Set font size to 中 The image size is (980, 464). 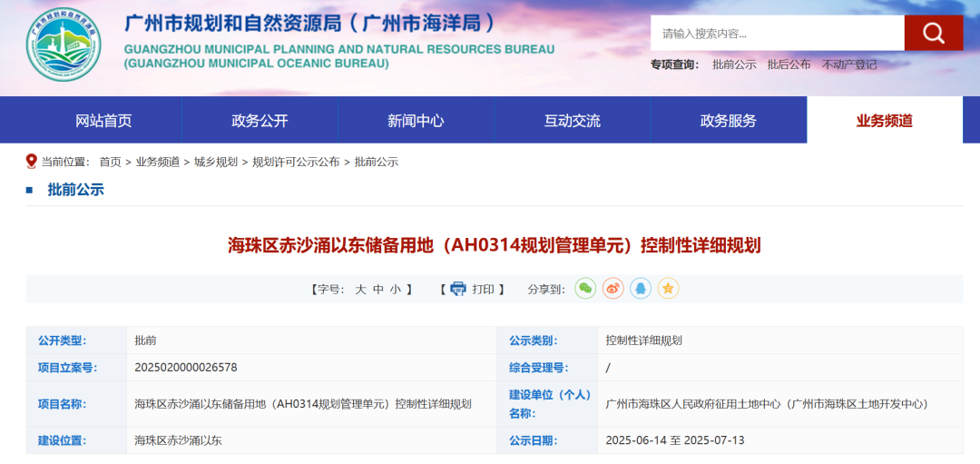tap(378, 289)
